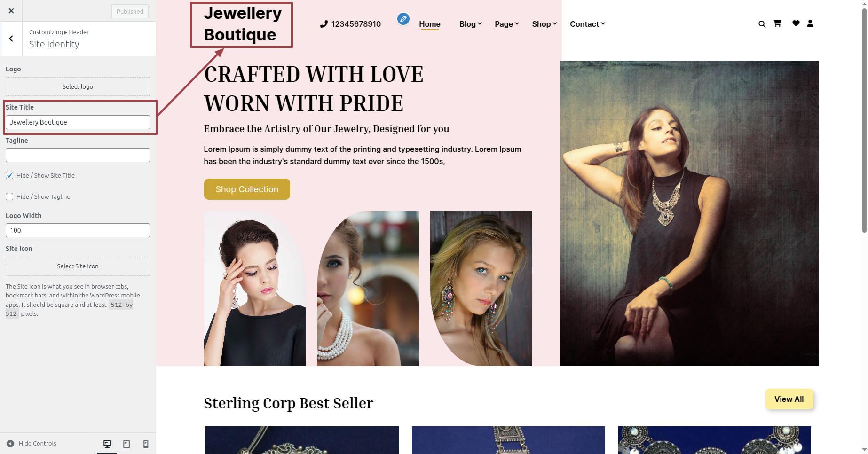Close the Customizer with the X icon
Image resolution: width=868 pixels, height=454 pixels.
(x=11, y=11)
